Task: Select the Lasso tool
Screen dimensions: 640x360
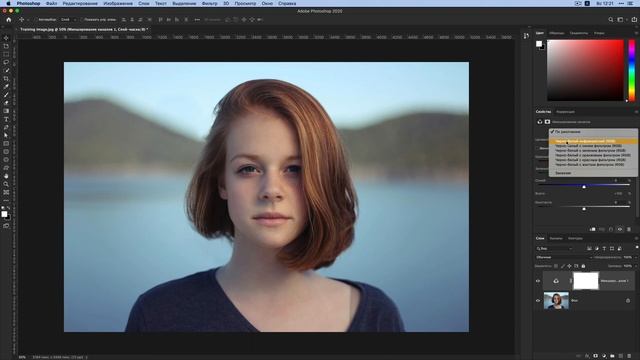Action: (x=6, y=62)
